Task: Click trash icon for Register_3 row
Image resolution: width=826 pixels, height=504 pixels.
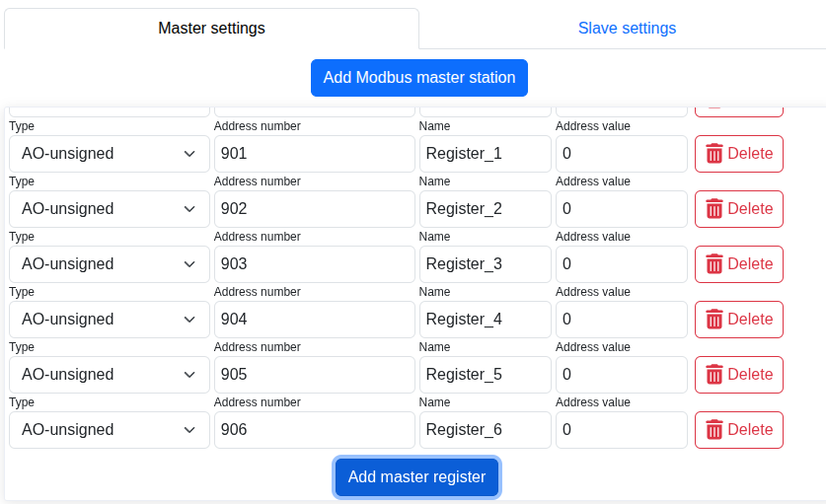Action: pyautogui.click(x=714, y=264)
